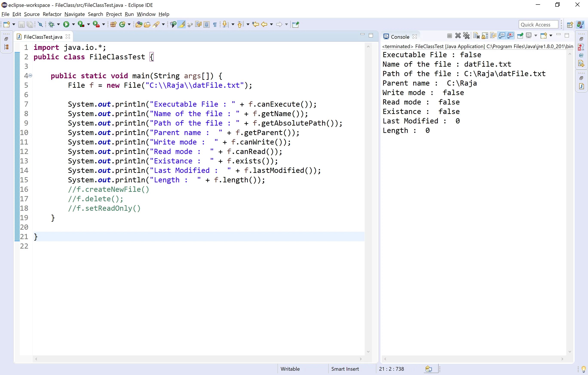
Task: Expand the Open Console dropdown arrow
Action: tap(551, 36)
